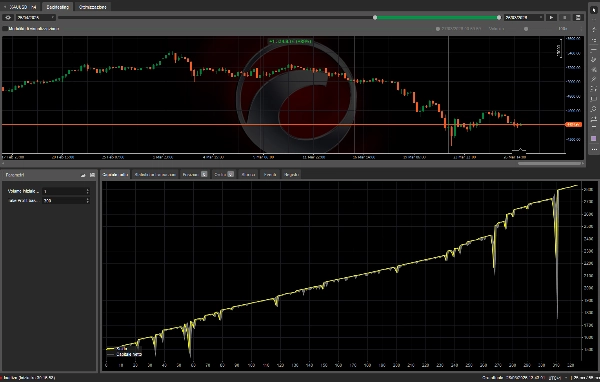Expand arrow on the XAUUSD instance tab
Viewport: 600px width, 382px height.
coord(5,7)
